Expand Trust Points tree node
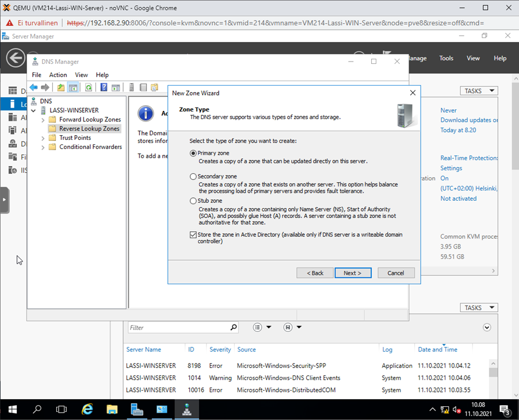Screen dimensions: 519x420 coord(43,138)
